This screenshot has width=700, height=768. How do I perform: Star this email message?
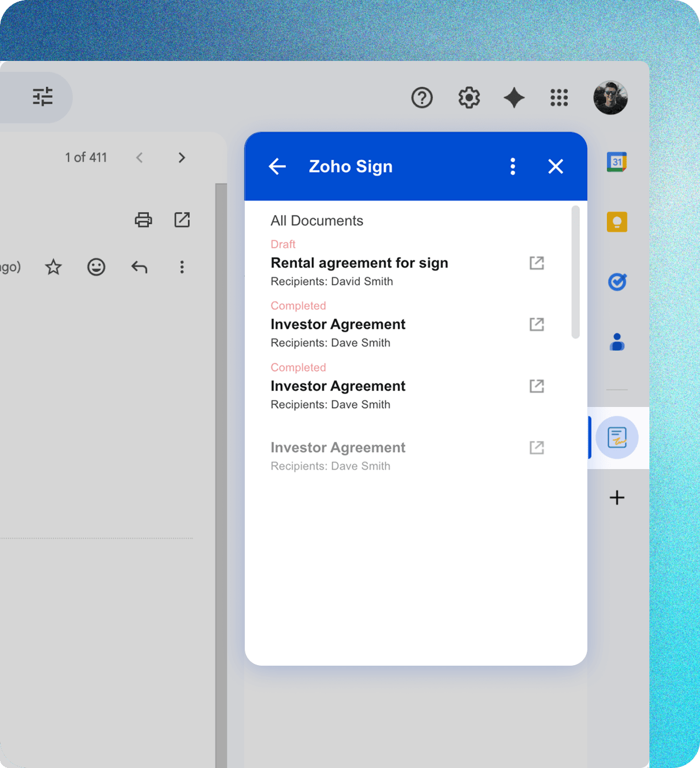(53, 267)
